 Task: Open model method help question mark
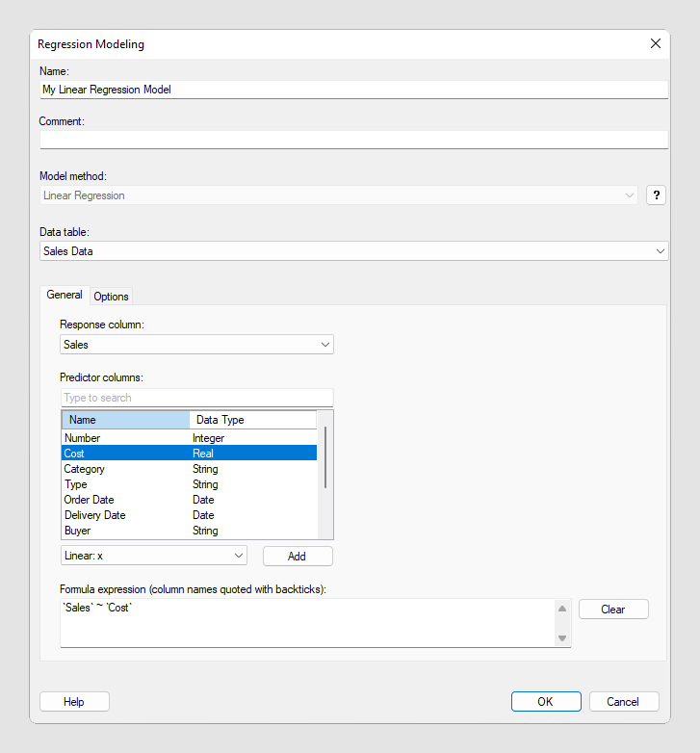click(656, 195)
